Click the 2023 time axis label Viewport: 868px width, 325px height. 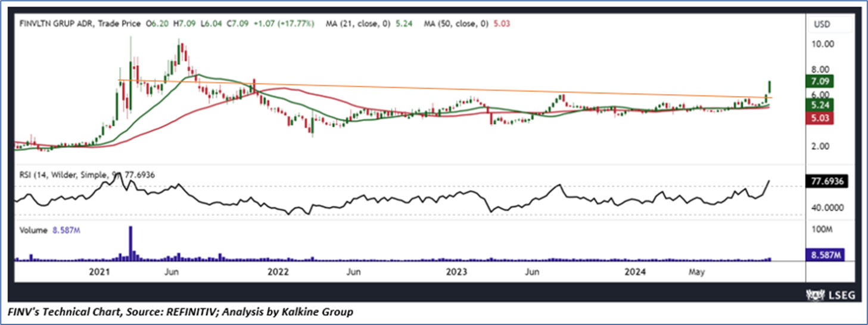457,273
